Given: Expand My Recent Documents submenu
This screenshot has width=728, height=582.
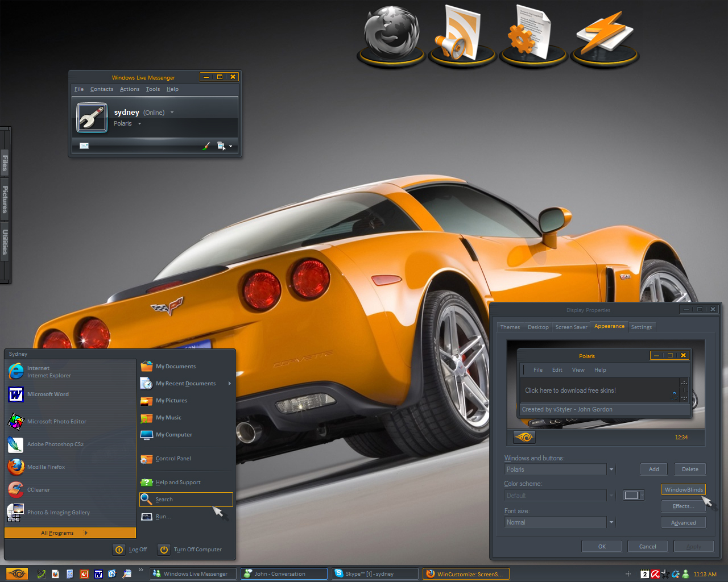Looking at the screenshot, I should [230, 384].
